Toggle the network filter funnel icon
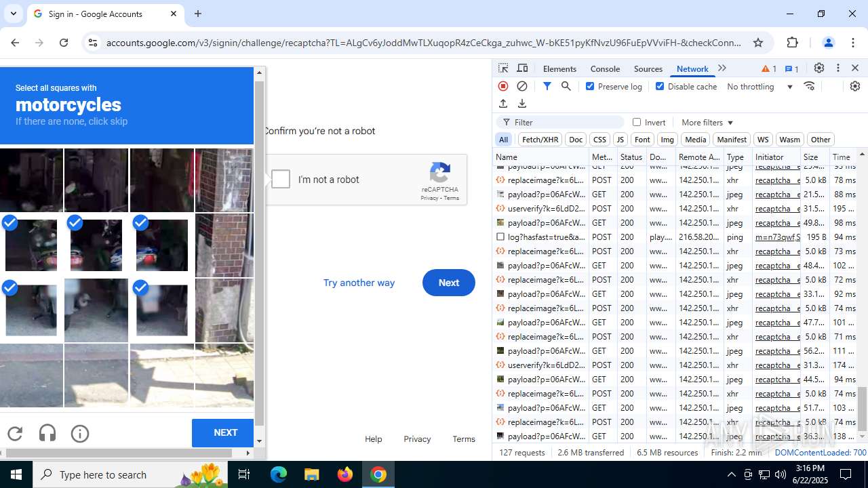868x488 pixels. pyautogui.click(x=547, y=86)
